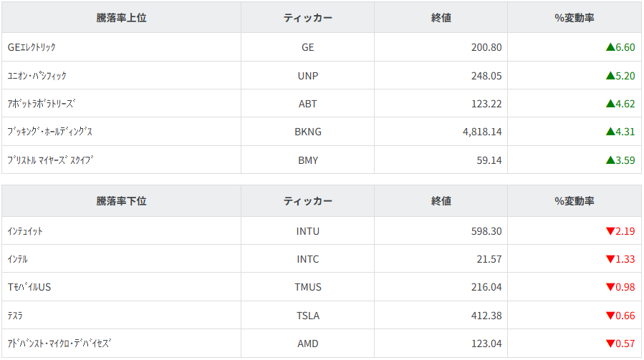Click the red down arrow beside 2.19
This screenshot has height=360, width=644.
pyautogui.click(x=610, y=231)
